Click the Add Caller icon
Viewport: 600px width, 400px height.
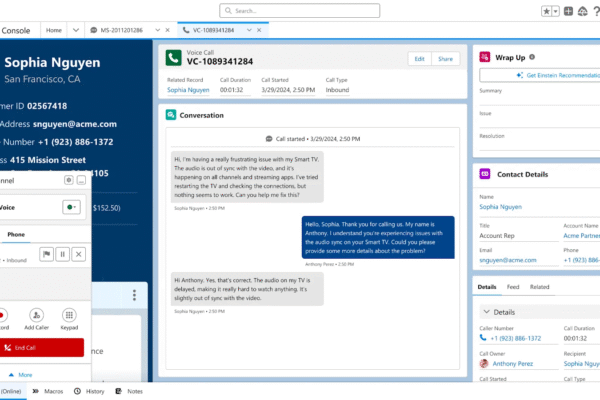pyautogui.click(x=36, y=315)
